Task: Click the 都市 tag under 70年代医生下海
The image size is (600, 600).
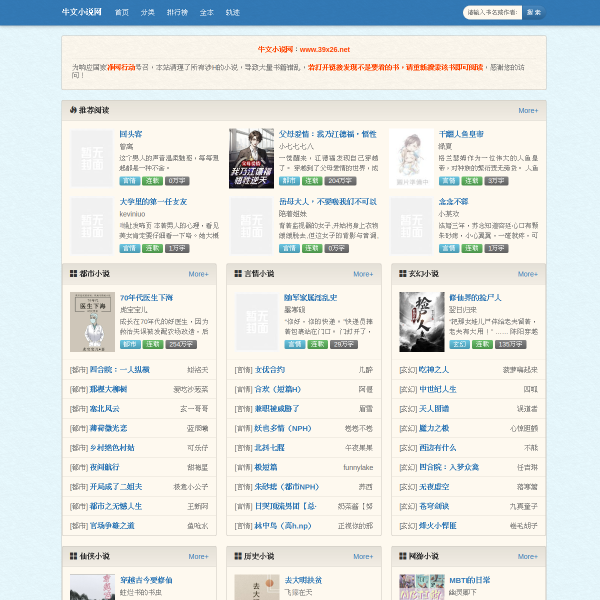Action: [x=130, y=344]
